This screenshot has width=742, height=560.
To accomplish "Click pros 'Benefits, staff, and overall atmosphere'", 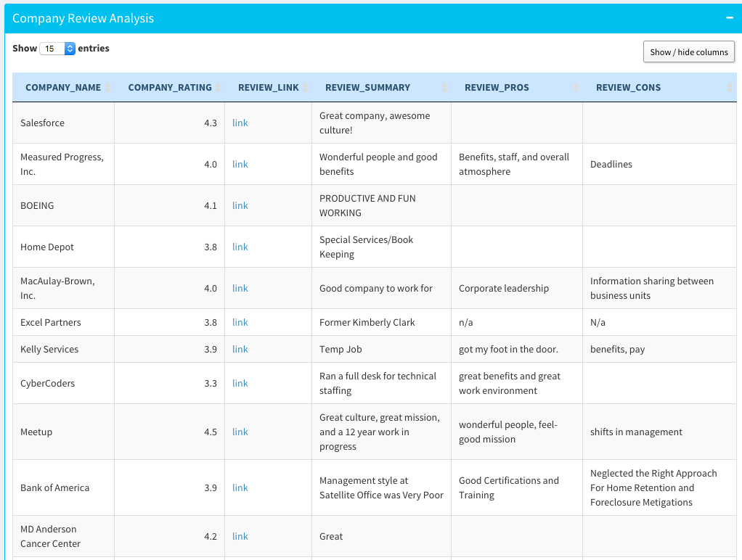I will [514, 164].
